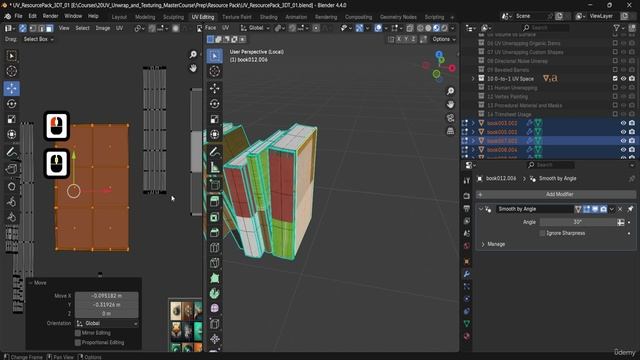The image size is (640, 360).
Task: Open Smooth by Angle modifier extras dropdown arrow
Action: pos(611,209)
